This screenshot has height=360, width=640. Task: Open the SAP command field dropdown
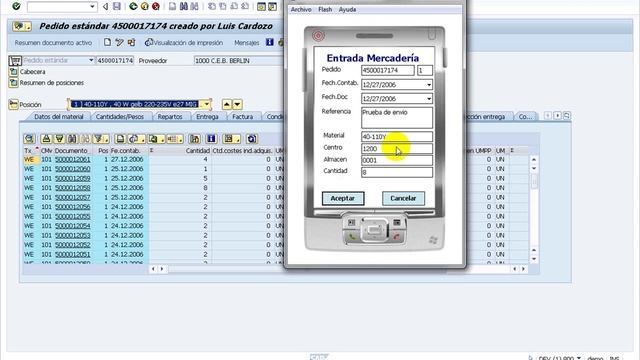pos(92,7)
